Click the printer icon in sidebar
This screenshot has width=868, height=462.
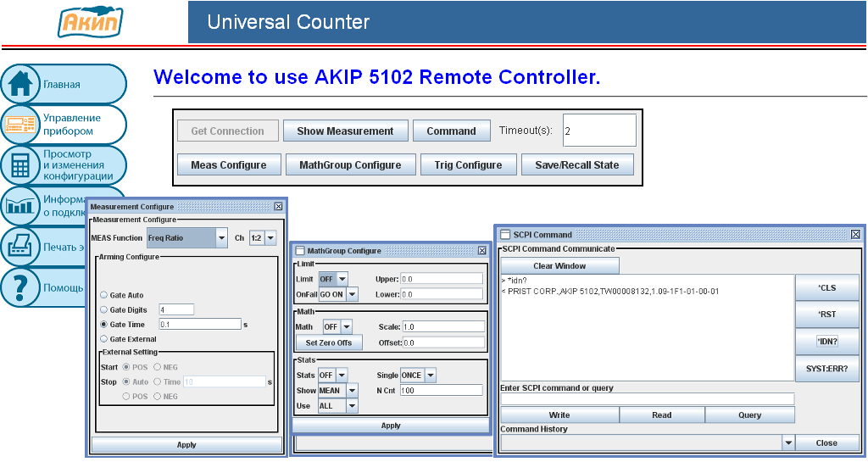coord(20,247)
